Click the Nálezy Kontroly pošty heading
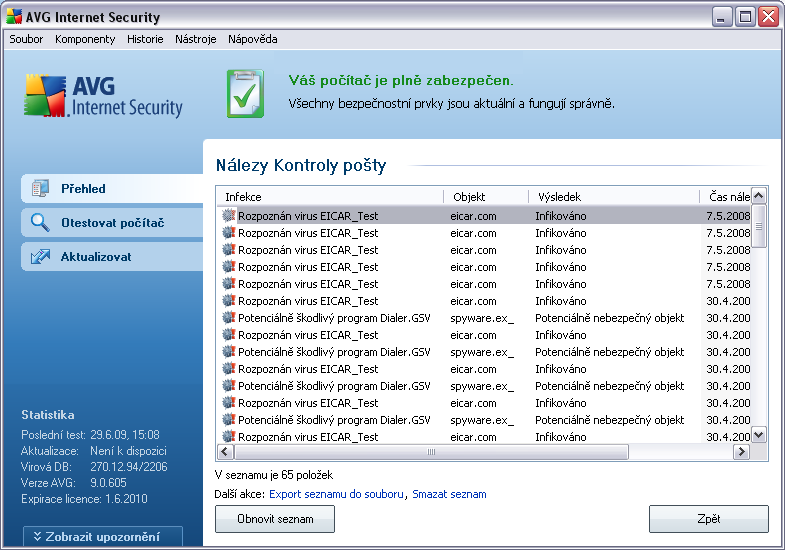This screenshot has height=550, width=785. click(x=301, y=165)
